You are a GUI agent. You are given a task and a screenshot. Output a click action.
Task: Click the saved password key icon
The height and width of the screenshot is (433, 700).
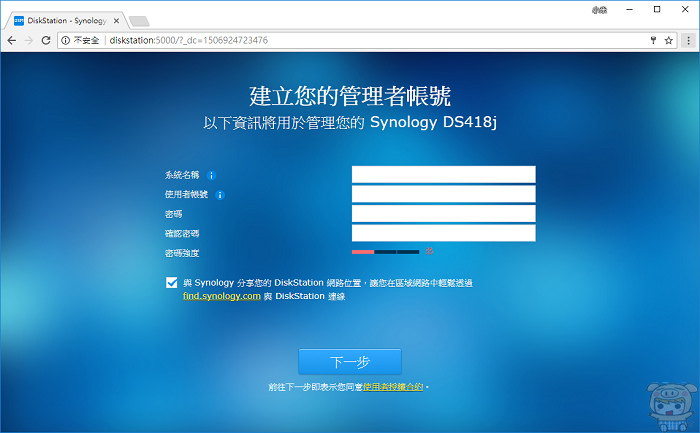pyautogui.click(x=653, y=40)
